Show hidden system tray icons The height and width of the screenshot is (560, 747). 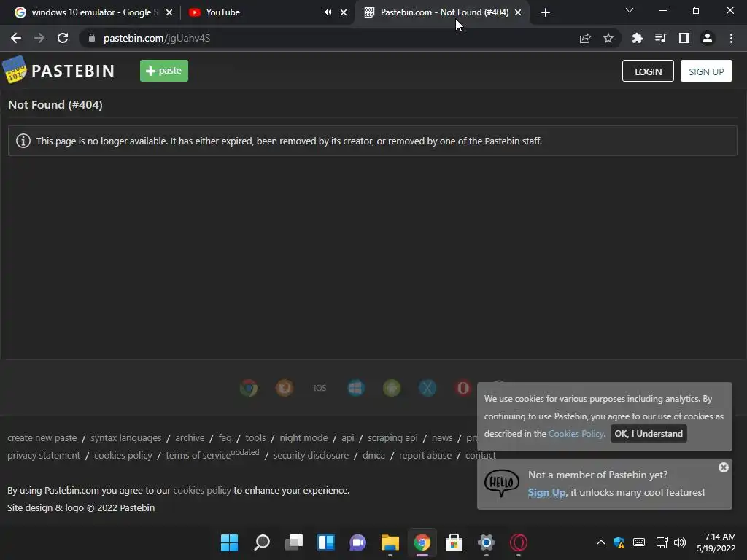point(601,542)
